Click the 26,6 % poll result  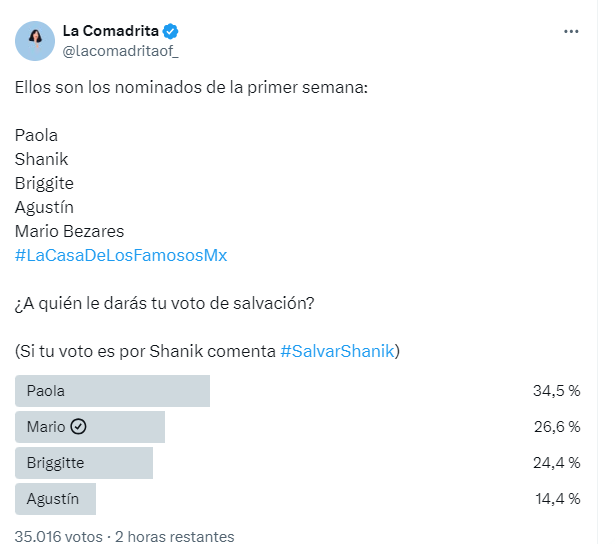pos(556,427)
